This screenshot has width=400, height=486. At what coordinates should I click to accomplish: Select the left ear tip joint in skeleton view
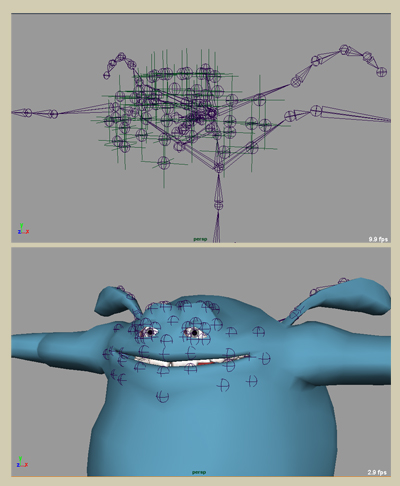coord(106,75)
